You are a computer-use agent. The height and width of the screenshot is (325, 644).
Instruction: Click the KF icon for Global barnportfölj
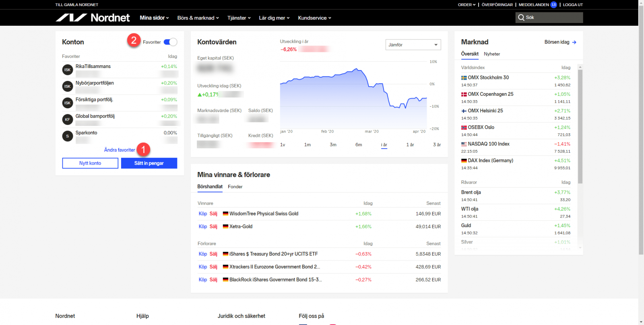tap(67, 120)
